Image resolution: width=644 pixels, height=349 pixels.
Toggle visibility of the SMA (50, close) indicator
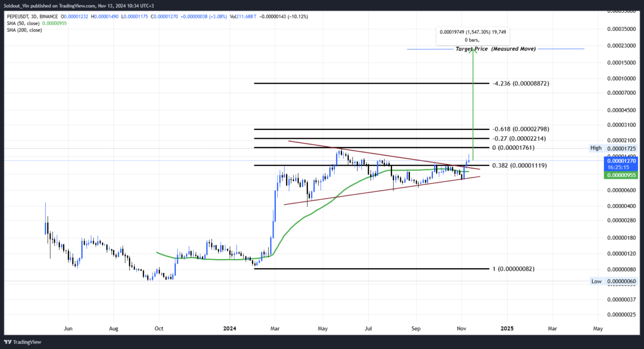[22, 23]
